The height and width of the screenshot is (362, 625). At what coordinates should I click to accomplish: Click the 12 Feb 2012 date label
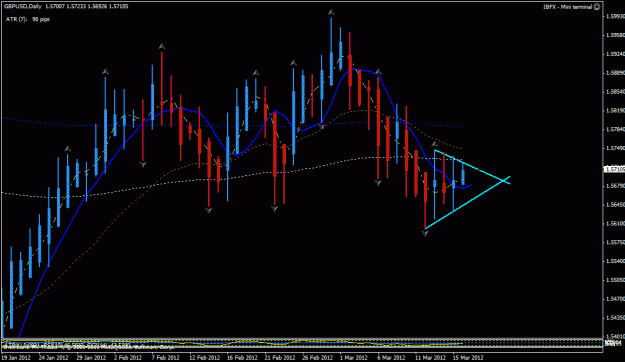pyautogui.click(x=204, y=358)
